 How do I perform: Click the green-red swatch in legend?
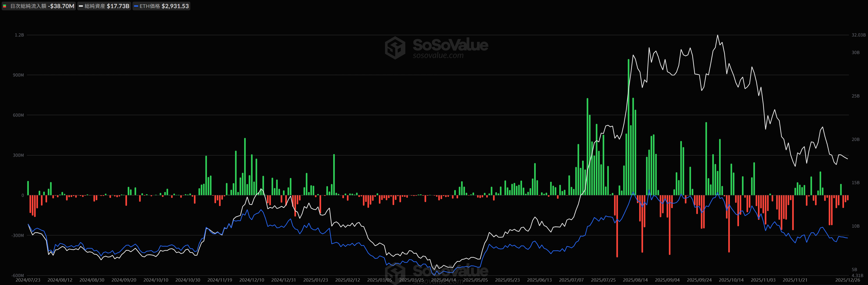click(x=5, y=6)
